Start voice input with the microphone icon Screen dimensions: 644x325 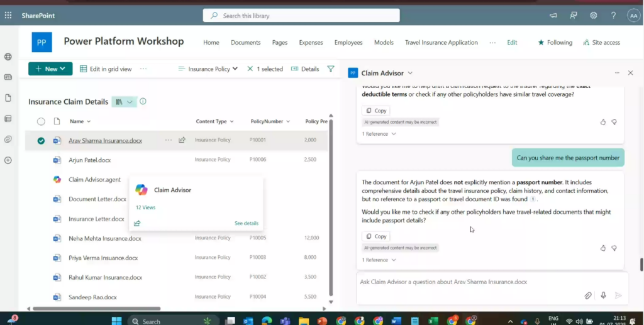pos(603,295)
